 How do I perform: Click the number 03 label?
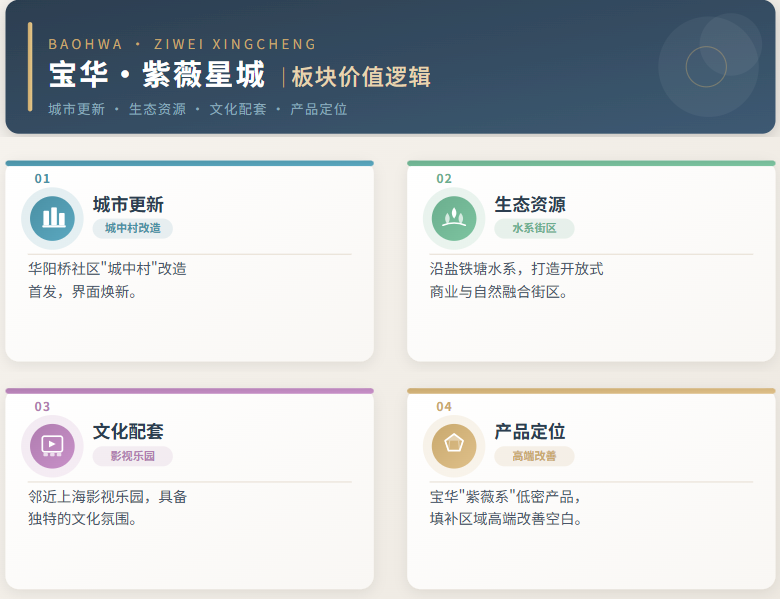point(42,406)
